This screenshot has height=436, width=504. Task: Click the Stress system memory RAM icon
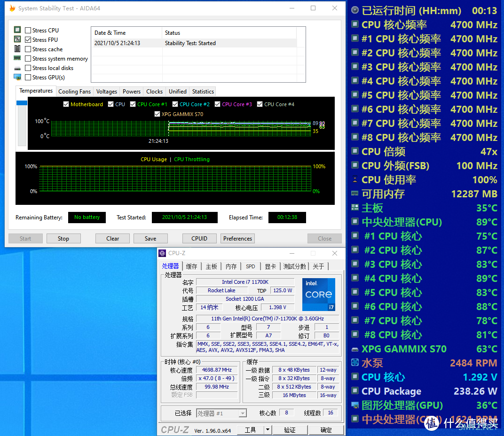17,58
